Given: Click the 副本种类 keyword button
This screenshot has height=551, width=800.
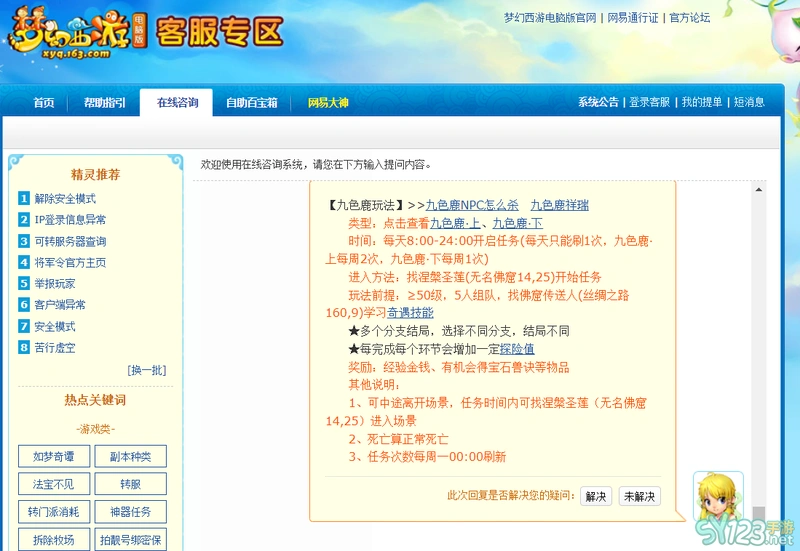Looking at the screenshot, I should (131, 457).
